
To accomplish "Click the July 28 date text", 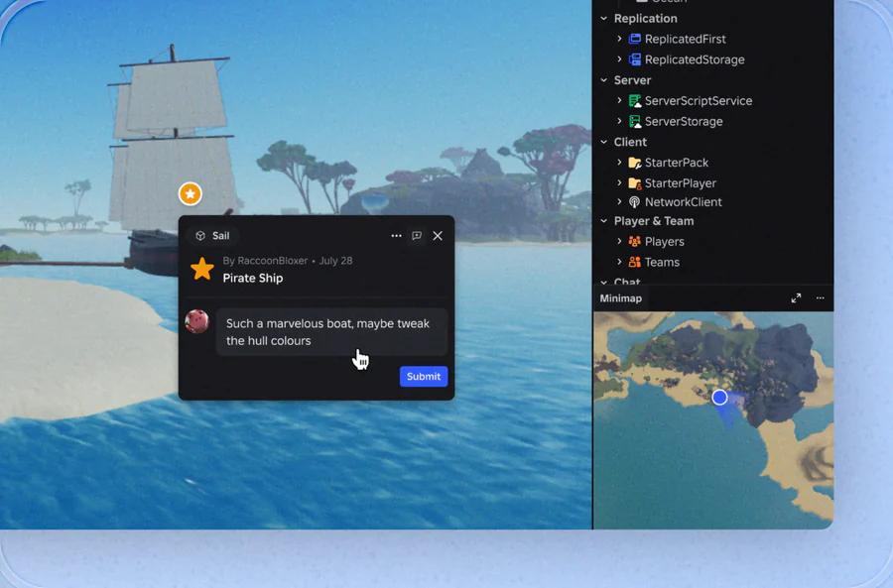I will pos(335,261).
